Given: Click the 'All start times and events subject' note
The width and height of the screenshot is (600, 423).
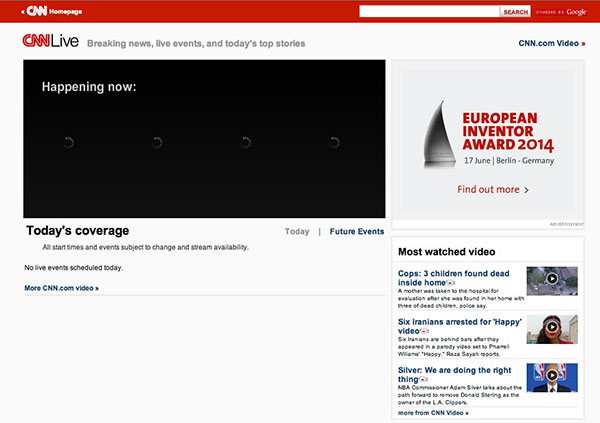Looking at the screenshot, I should pyautogui.click(x=145, y=247).
